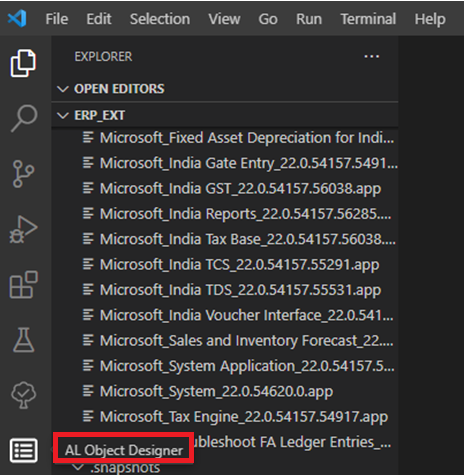Click the ERP_EXT workspace header

[225, 115]
